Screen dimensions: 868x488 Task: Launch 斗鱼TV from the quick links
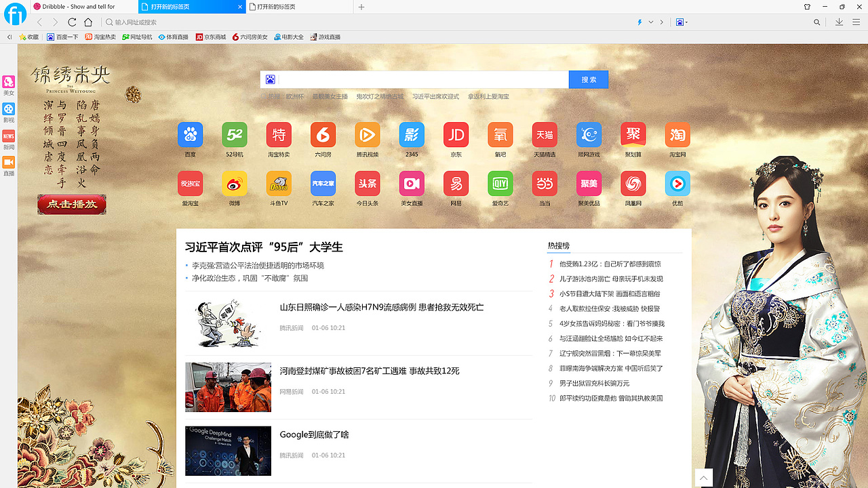(x=279, y=183)
